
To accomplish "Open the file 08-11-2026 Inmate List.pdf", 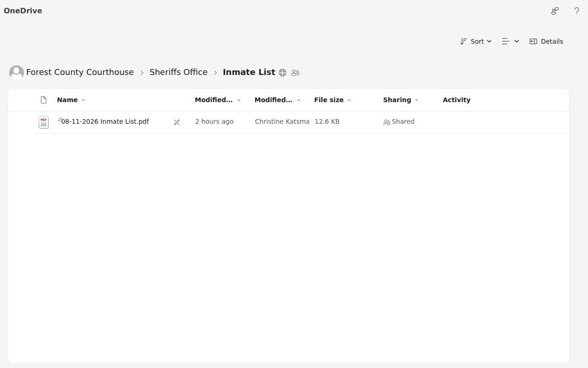I will click(x=105, y=121).
